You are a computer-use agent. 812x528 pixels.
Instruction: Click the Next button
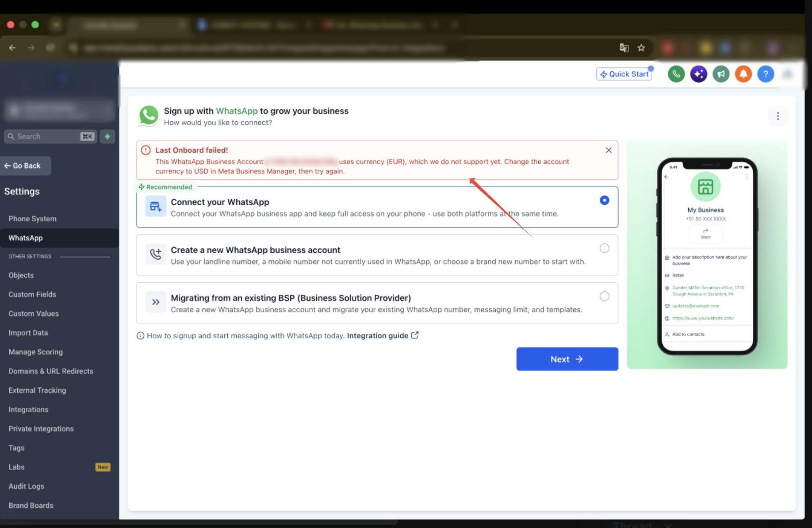(x=567, y=359)
